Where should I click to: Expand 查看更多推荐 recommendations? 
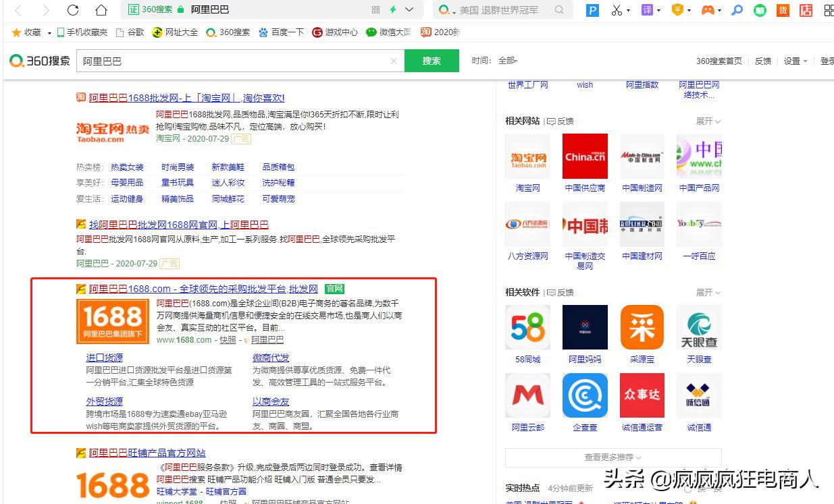[613, 457]
